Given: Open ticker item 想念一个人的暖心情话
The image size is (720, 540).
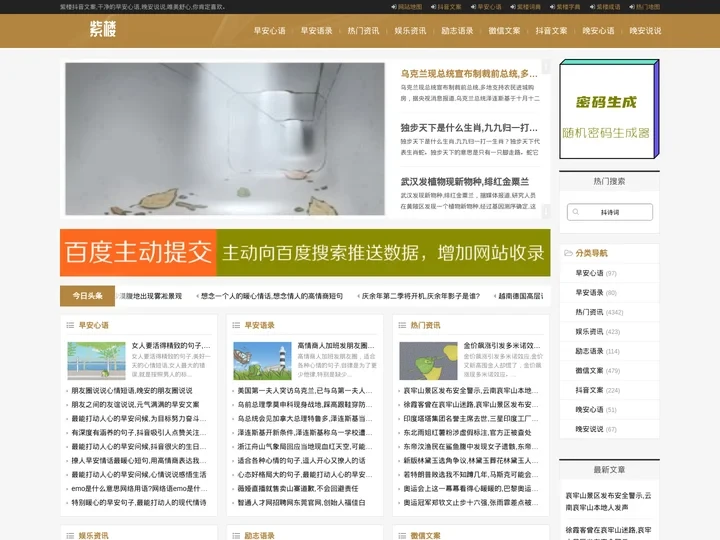Looking at the screenshot, I should pos(271,296).
